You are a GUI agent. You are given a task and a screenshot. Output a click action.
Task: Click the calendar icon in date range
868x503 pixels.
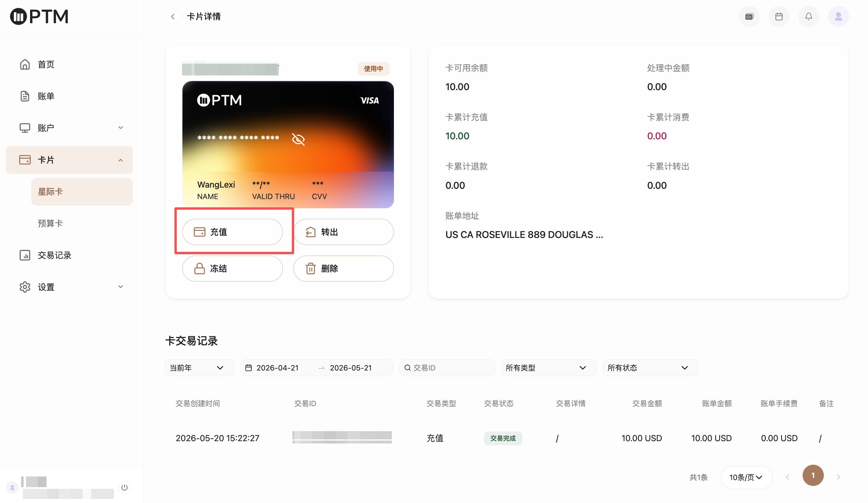click(248, 367)
